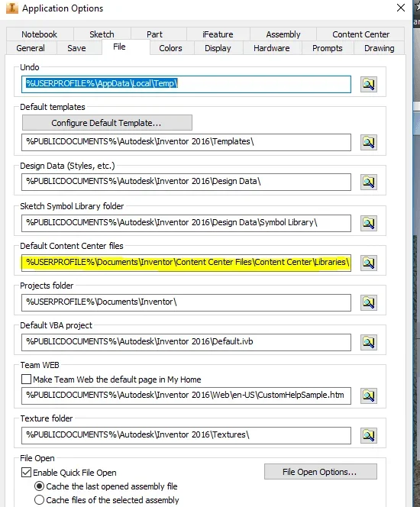The width and height of the screenshot is (420, 507).
Task: Click the Default VBA project path field
Action: (186, 342)
